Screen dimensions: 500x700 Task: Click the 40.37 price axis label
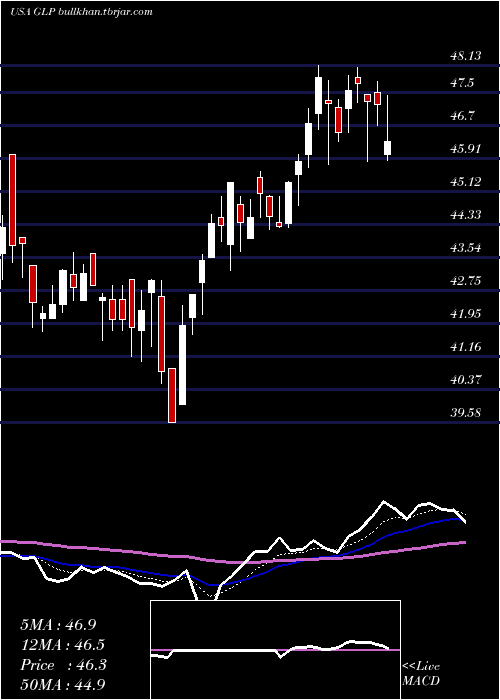click(x=466, y=380)
